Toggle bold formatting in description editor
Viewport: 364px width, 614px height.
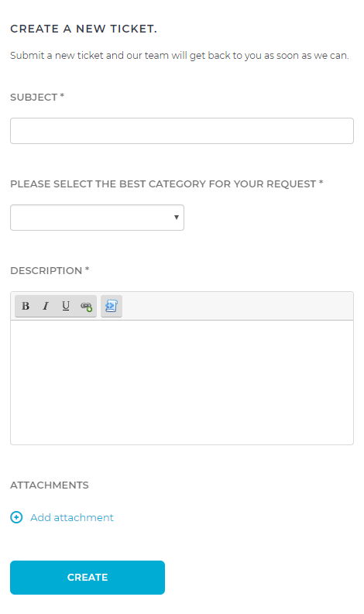click(26, 306)
